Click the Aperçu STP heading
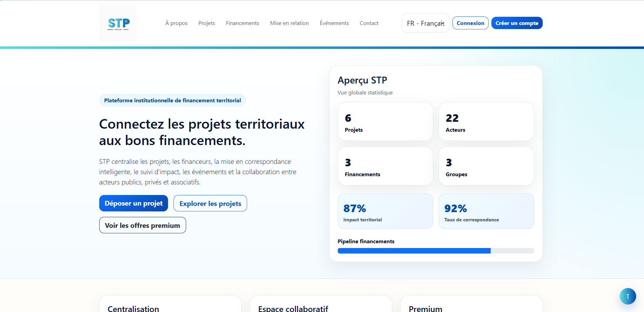This screenshot has width=644, height=312. [362, 80]
